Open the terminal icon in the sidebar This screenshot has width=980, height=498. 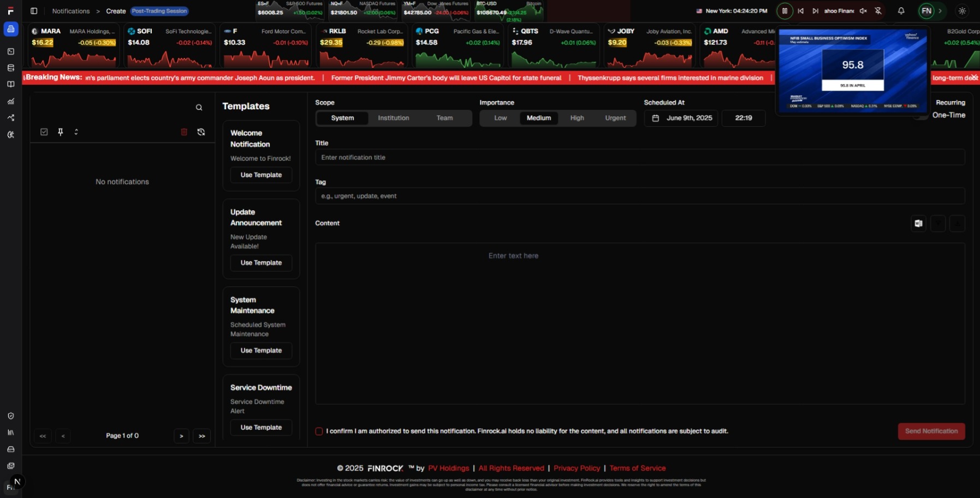pyautogui.click(x=11, y=51)
